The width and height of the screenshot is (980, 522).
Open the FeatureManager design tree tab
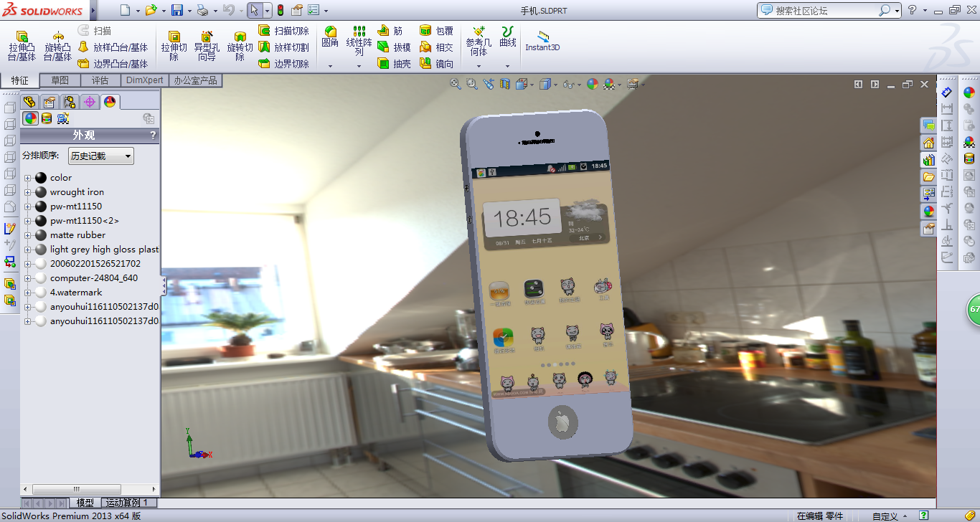point(29,102)
